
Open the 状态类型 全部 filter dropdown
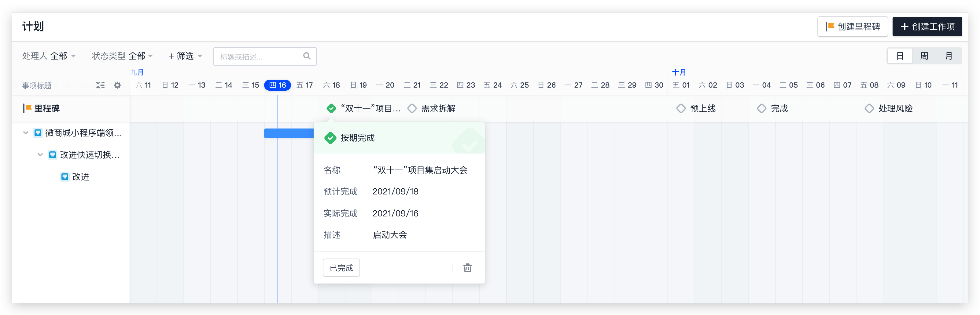pos(122,56)
